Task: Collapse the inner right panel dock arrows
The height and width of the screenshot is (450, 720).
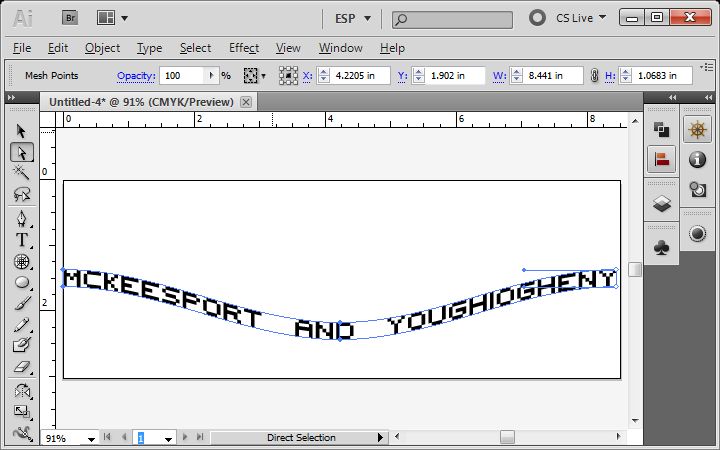Action: click(672, 97)
